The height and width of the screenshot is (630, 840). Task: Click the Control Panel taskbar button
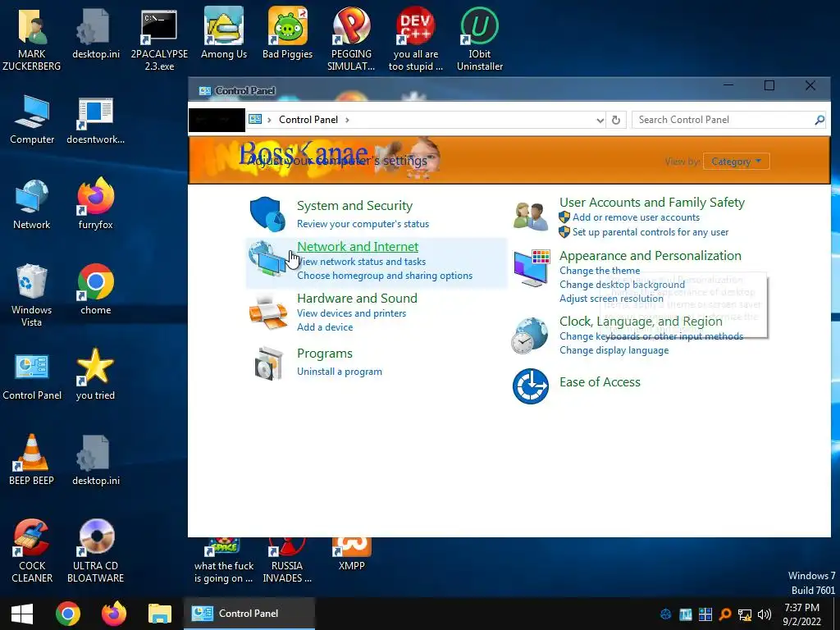coord(249,614)
